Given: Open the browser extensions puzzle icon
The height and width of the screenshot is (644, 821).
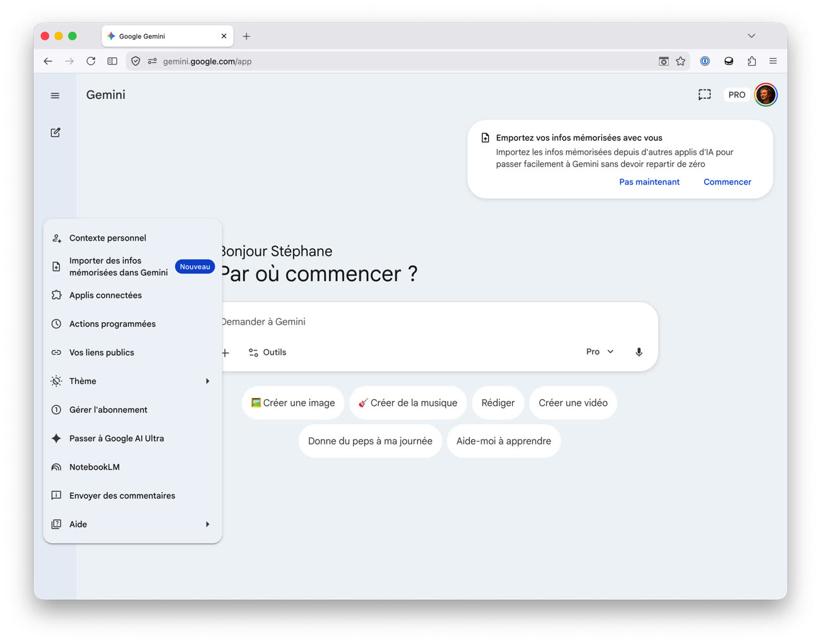Looking at the screenshot, I should click(x=752, y=61).
